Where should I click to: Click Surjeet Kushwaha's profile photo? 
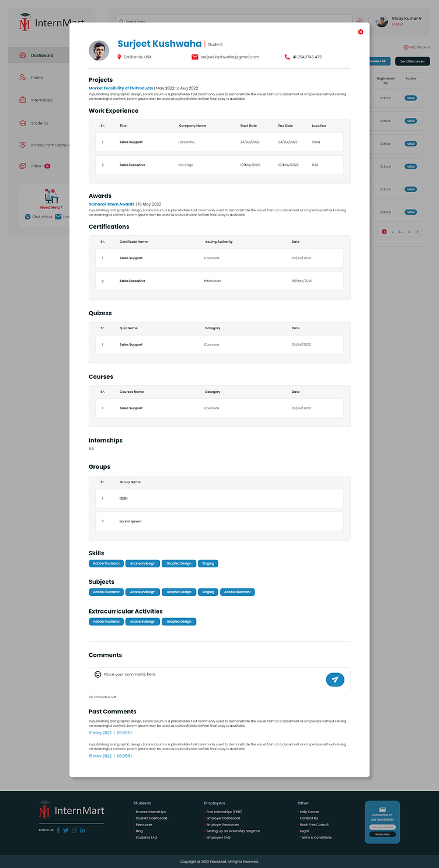pos(99,51)
